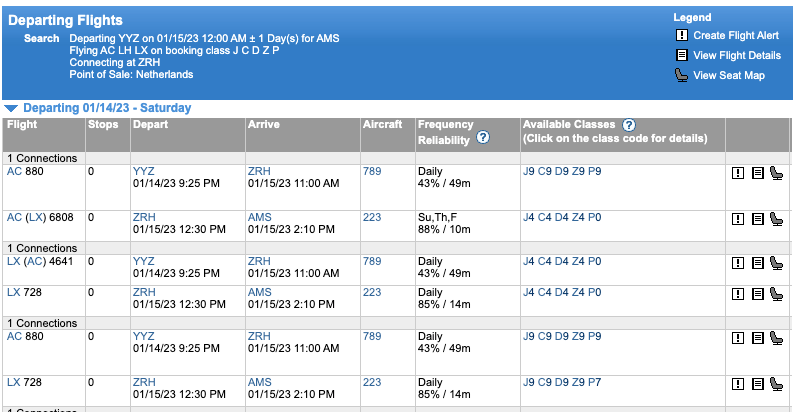Click D4 class code in AC (LX) 6808 row

(561, 217)
